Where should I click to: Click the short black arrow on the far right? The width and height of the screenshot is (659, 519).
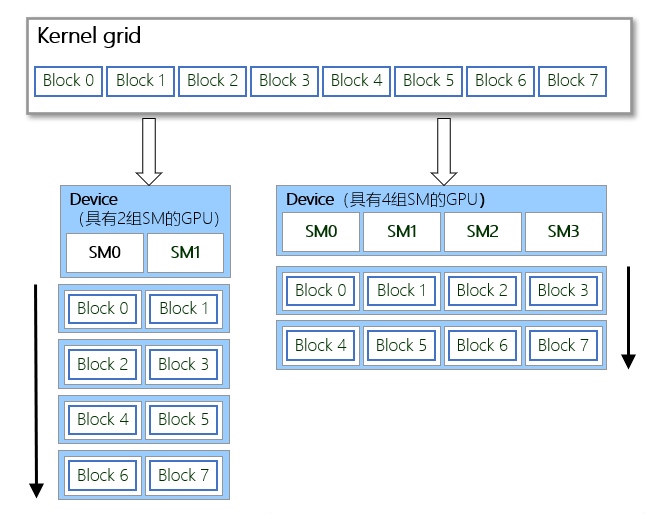(x=629, y=316)
